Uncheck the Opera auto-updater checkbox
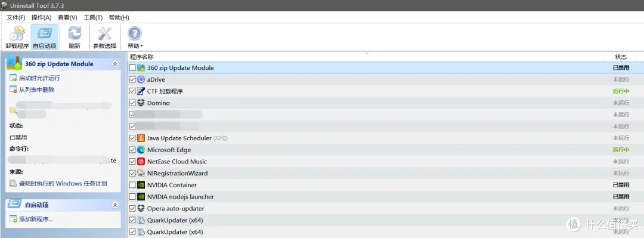The width and height of the screenshot is (644, 238). (x=132, y=208)
